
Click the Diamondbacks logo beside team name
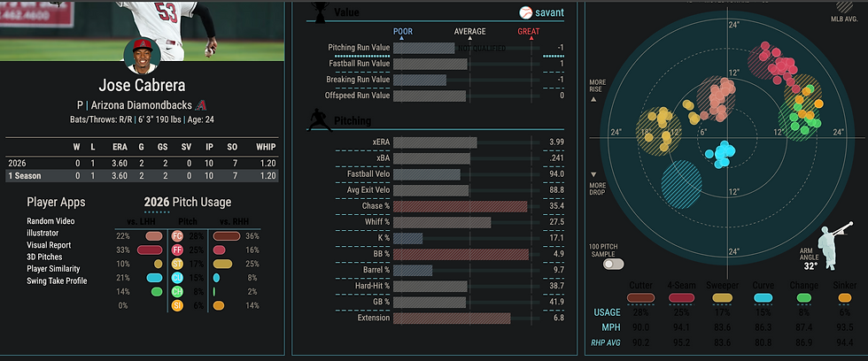tap(201, 105)
